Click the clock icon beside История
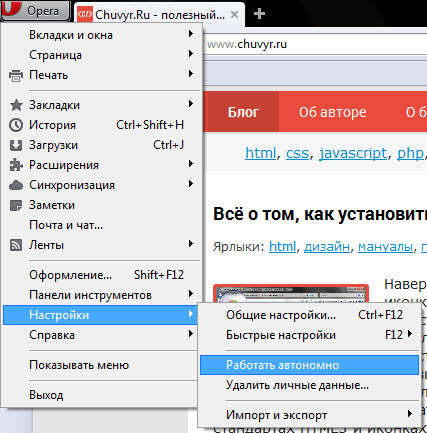Screen dimensions: 427x433 click(16, 125)
